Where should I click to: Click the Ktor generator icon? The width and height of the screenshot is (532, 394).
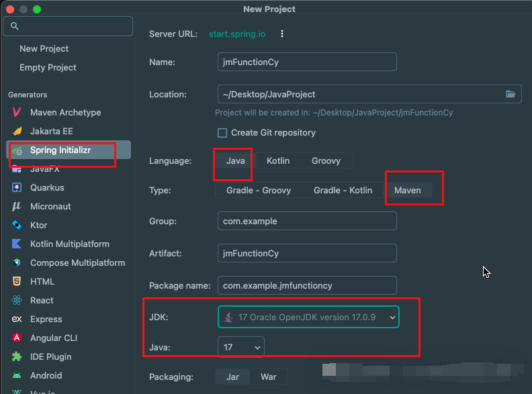coord(17,225)
